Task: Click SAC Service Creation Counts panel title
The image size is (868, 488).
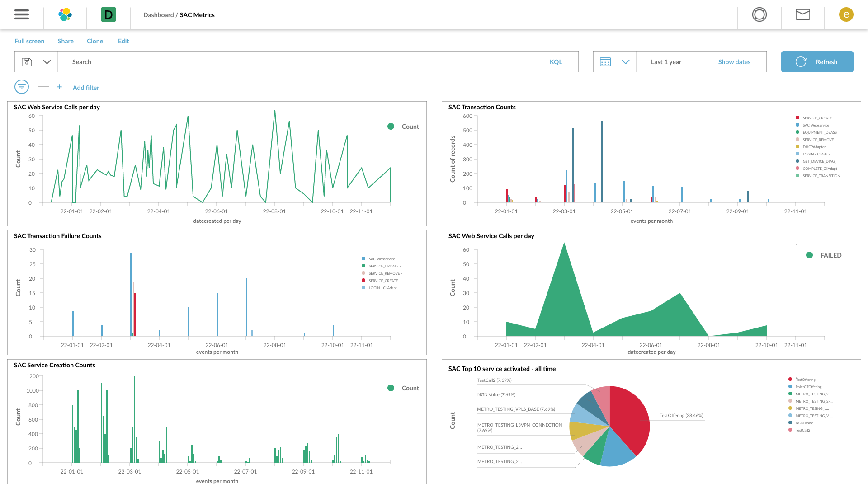Action: [55, 365]
